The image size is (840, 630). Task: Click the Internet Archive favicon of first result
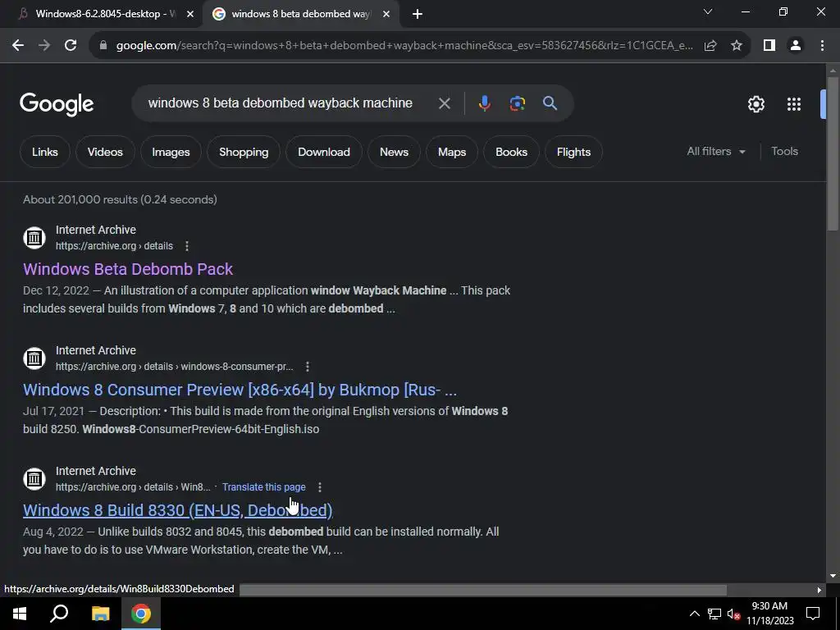pos(34,237)
